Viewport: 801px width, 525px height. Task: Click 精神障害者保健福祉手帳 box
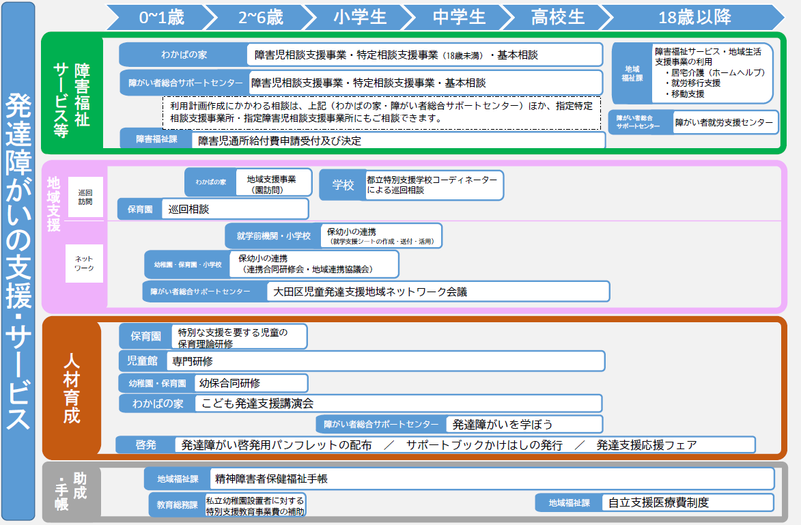point(492,479)
